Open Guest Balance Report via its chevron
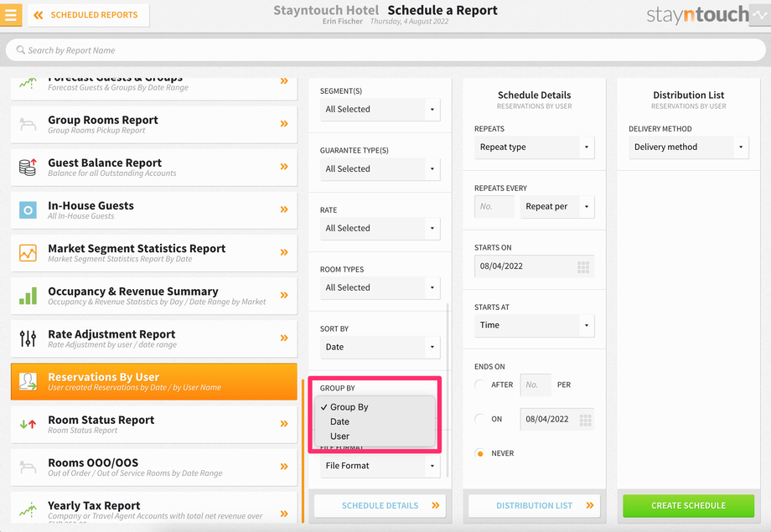 [284, 167]
